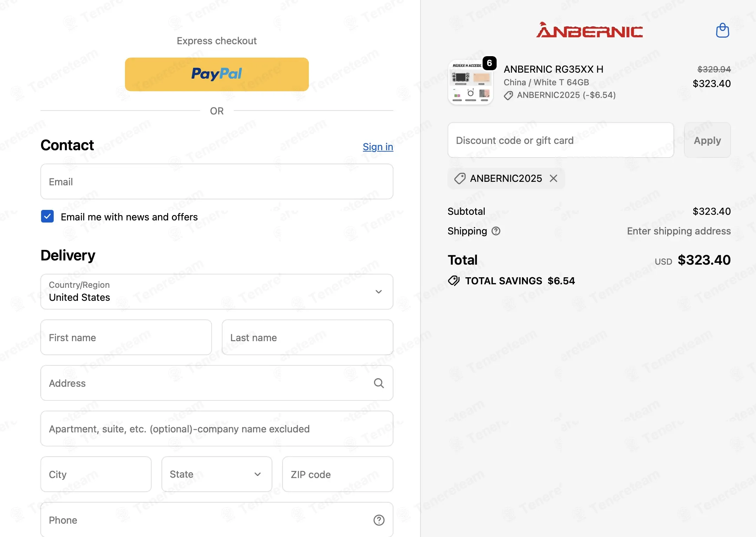Focus the Apartment, suite optional field
756x537 pixels.
(217, 429)
